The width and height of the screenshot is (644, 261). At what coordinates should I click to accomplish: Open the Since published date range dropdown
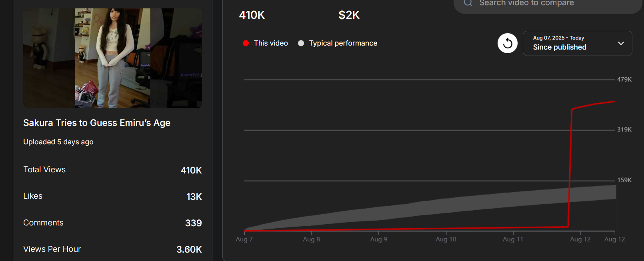[577, 43]
